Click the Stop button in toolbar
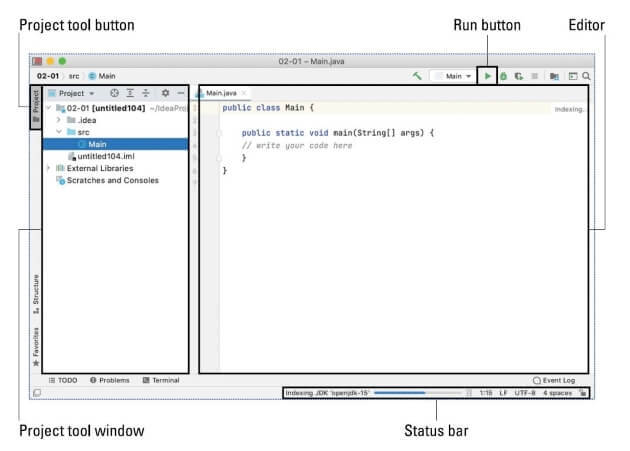This screenshot has height=451, width=630. (535, 76)
